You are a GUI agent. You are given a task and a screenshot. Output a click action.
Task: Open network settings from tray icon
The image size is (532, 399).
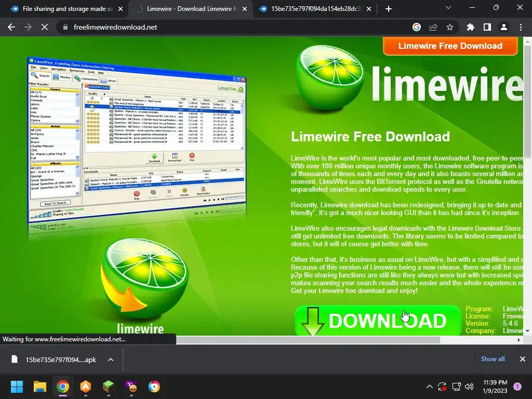point(456,387)
